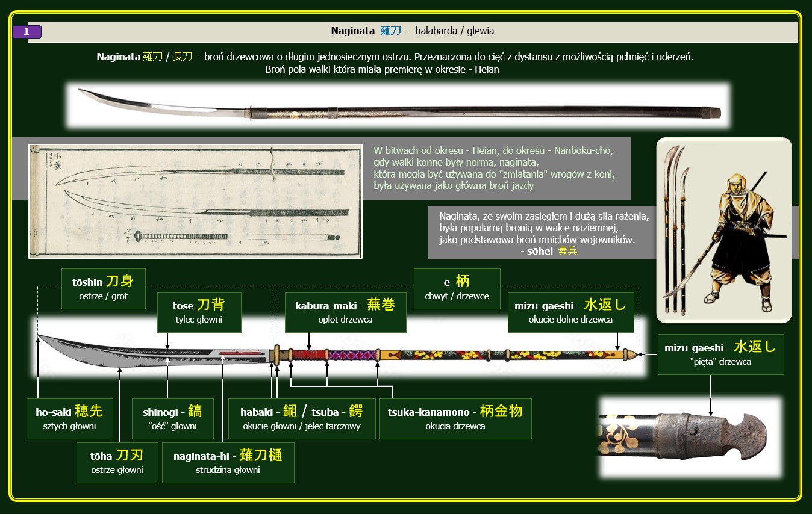Image resolution: width=812 pixels, height=514 pixels.
Task: Select the tōshin ostrze / grot label
Action: (103, 288)
